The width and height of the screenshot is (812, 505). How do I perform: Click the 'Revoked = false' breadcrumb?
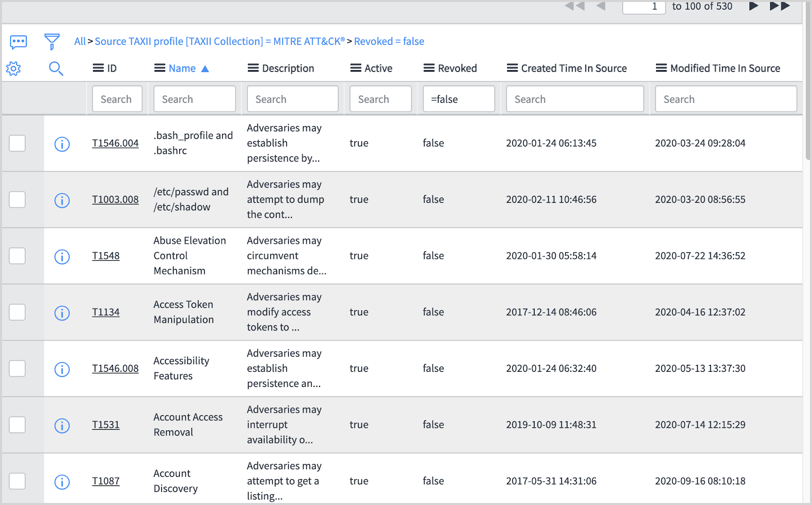pos(389,41)
